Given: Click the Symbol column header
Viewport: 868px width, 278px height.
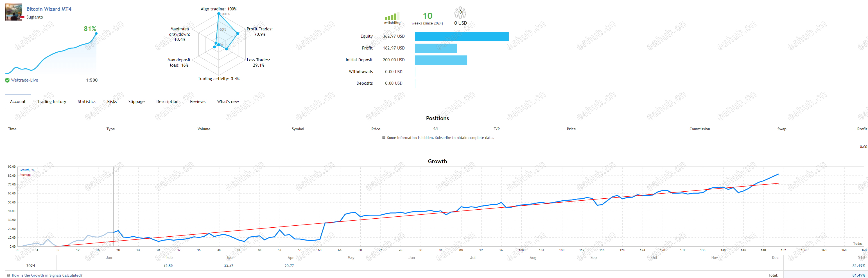Looking at the screenshot, I should pos(298,129).
